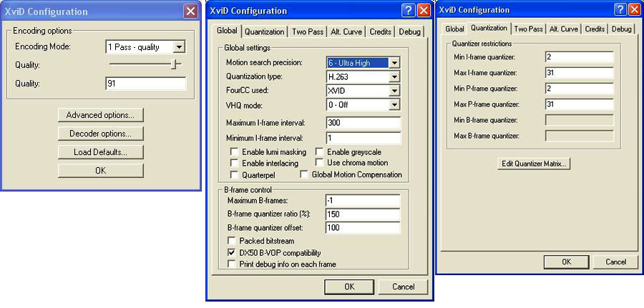Viewport: 644px width, 308px height.
Task: Enable Global Motion Compensation
Action: [304, 175]
